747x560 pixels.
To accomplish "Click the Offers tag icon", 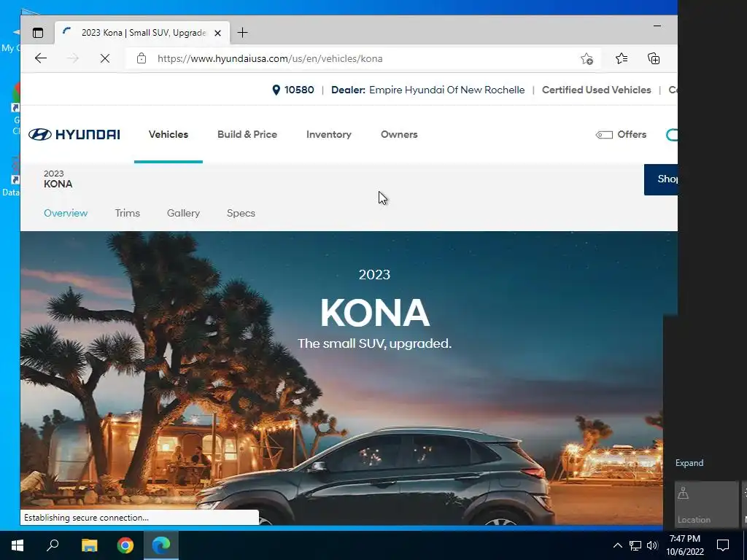I will pyautogui.click(x=604, y=135).
